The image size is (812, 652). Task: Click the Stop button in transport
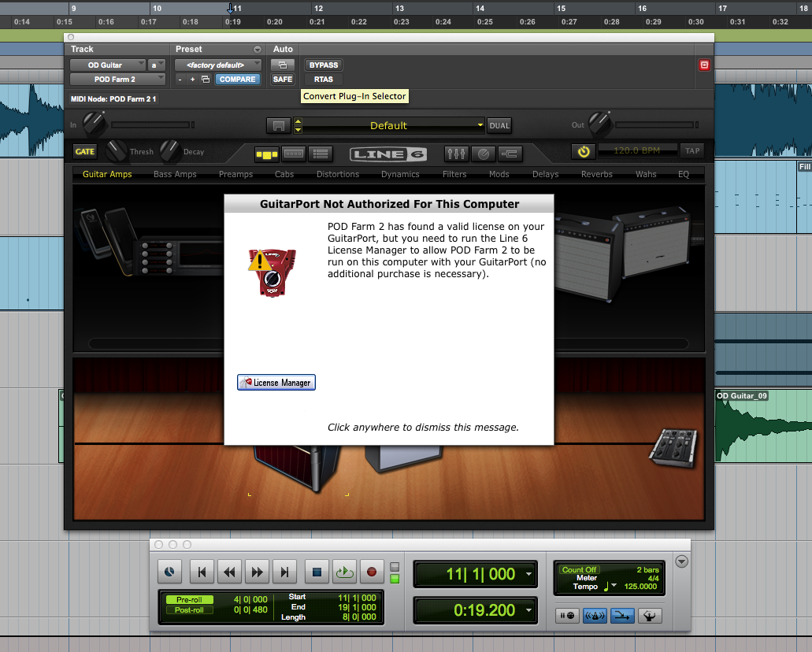click(x=317, y=572)
